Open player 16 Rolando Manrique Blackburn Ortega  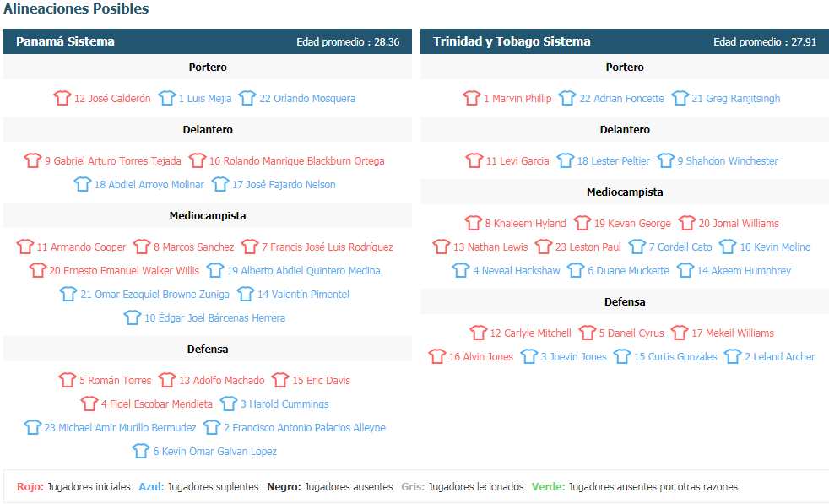(296, 160)
